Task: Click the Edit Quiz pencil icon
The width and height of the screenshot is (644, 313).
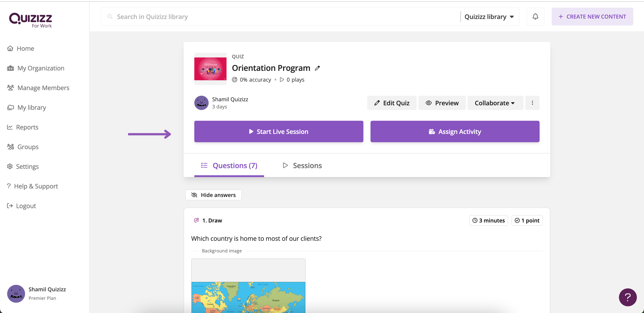Action: tap(376, 103)
